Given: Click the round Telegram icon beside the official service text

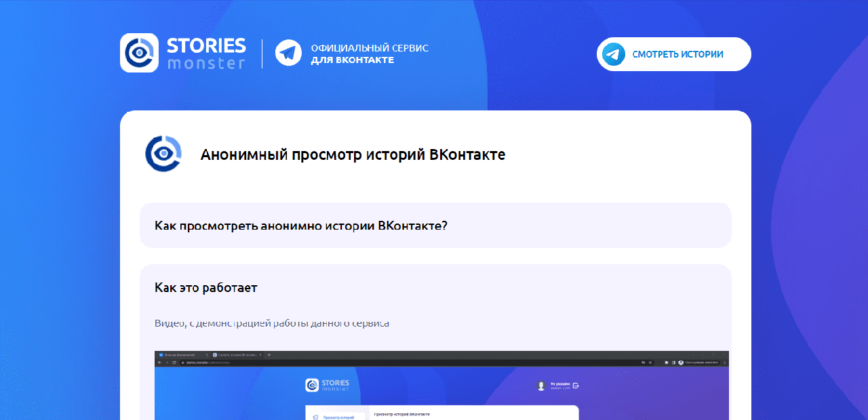Looking at the screenshot, I should [288, 53].
